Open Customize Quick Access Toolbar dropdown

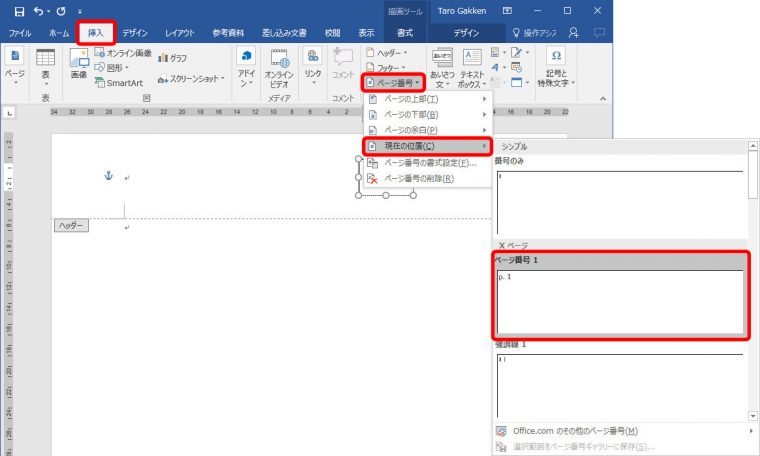pos(80,11)
